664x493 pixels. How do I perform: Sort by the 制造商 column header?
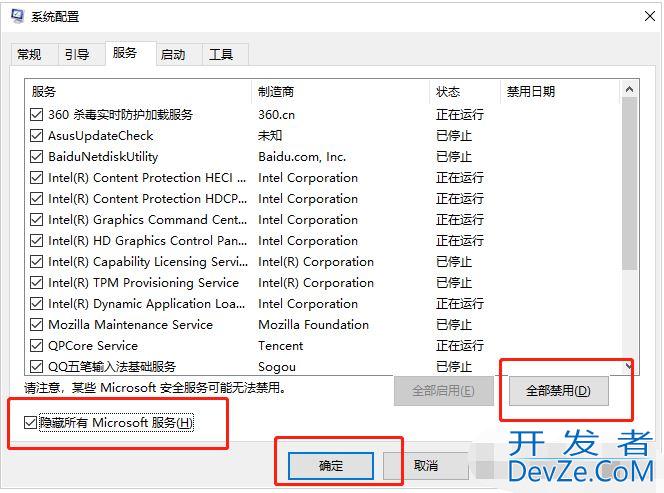tap(340, 91)
